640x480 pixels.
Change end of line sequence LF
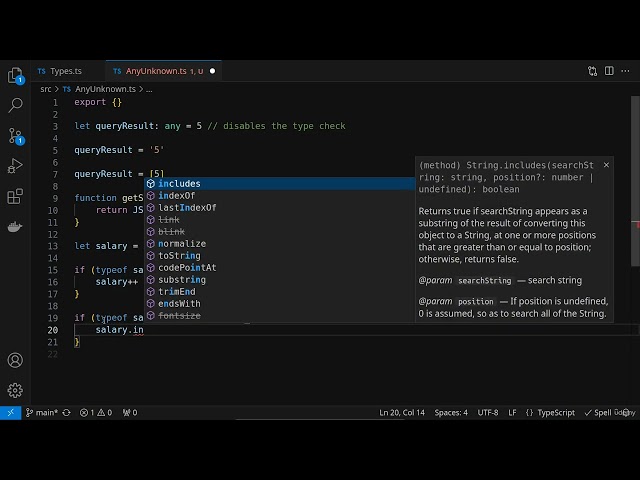[x=512, y=413]
